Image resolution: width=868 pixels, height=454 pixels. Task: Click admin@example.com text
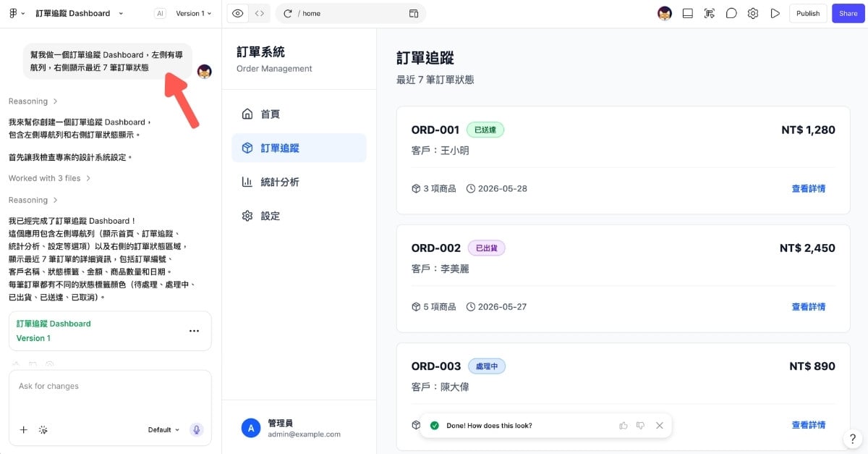[304, 434]
